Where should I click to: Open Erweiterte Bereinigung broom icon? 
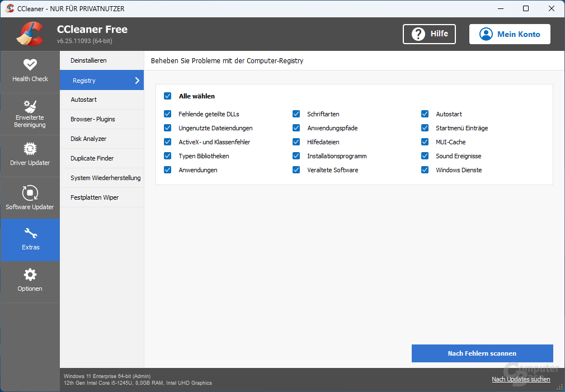[x=30, y=106]
